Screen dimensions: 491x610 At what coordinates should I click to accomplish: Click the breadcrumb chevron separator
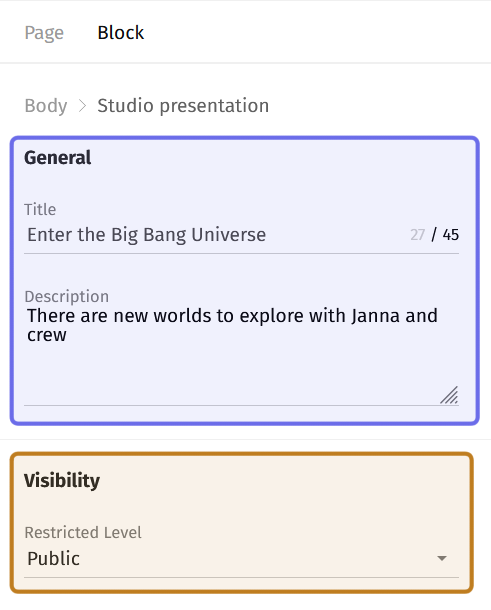point(82,106)
